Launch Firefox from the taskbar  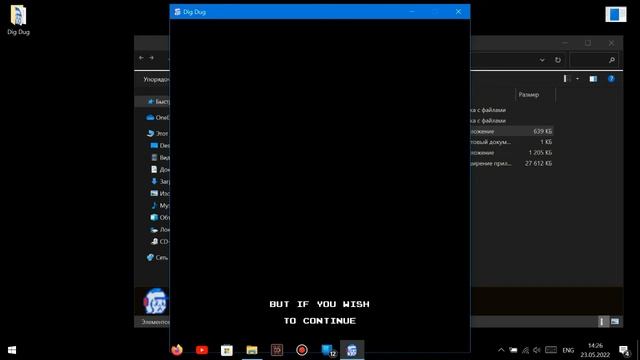177,350
